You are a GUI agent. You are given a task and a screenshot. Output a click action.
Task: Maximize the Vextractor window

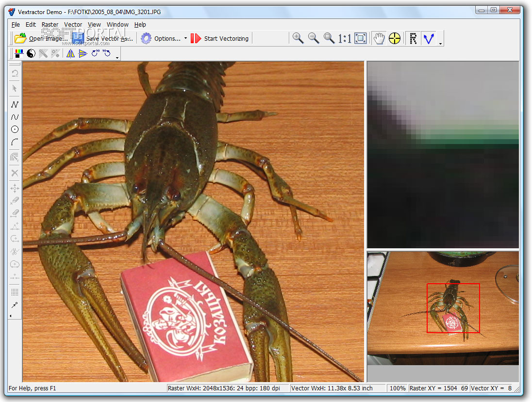pos(494,10)
